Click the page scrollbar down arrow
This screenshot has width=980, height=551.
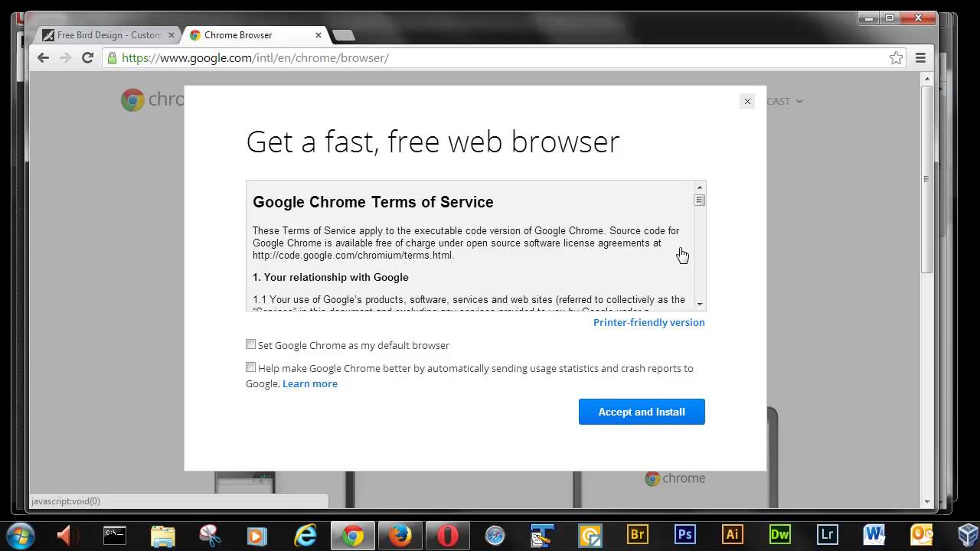pos(927,502)
